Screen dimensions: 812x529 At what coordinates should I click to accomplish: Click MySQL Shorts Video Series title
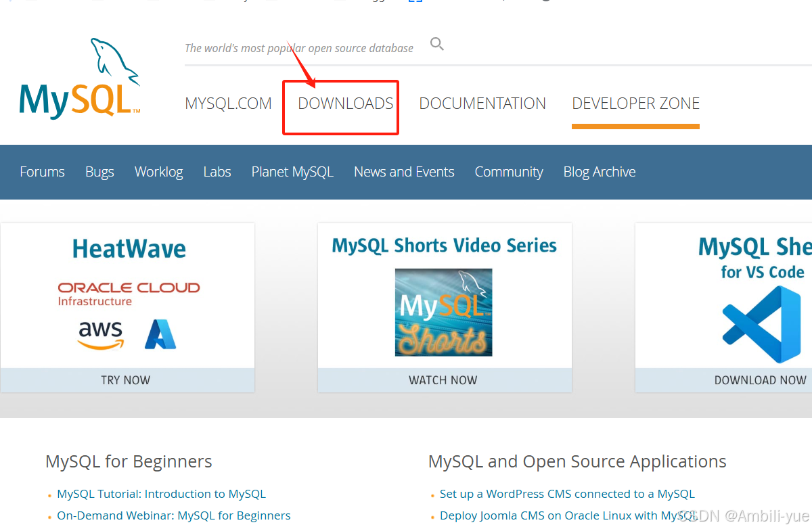pos(445,246)
